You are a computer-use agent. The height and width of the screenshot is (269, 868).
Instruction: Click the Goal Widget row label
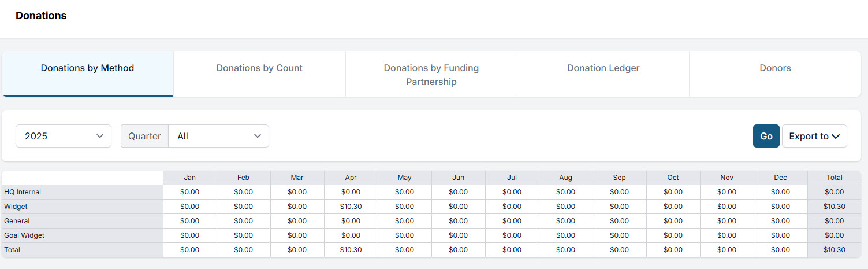(x=24, y=235)
